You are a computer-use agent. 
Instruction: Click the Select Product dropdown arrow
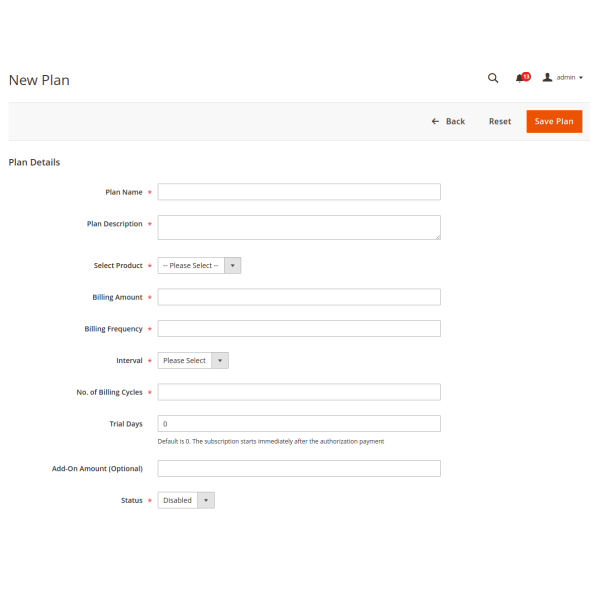coord(233,266)
